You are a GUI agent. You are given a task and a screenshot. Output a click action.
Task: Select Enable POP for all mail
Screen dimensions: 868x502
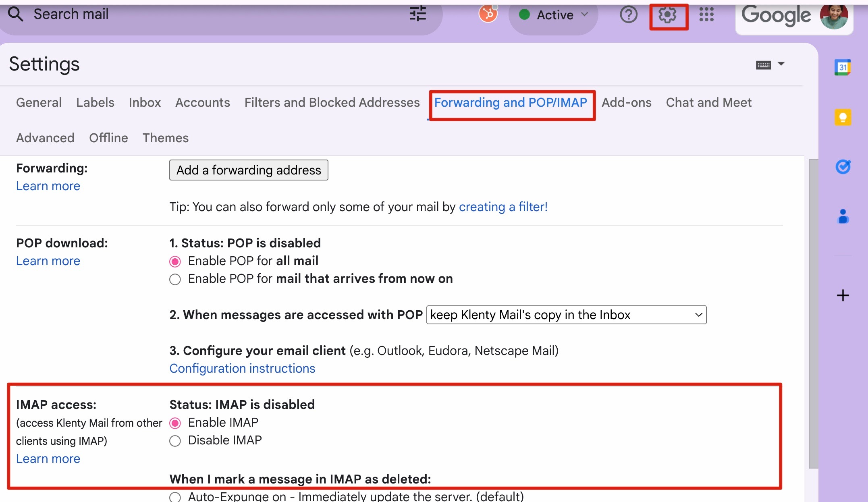(175, 261)
